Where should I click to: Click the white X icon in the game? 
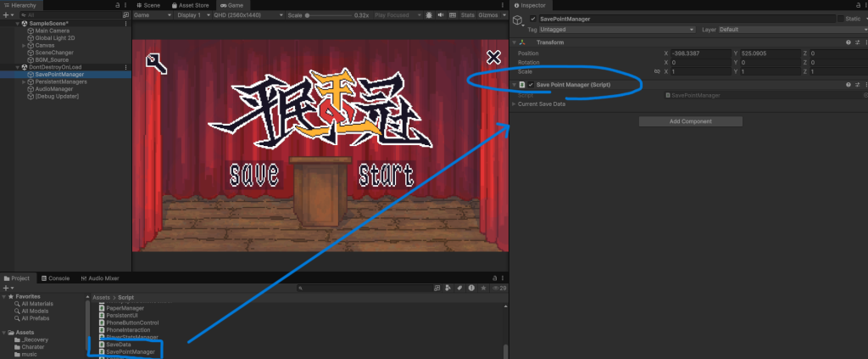pos(493,57)
